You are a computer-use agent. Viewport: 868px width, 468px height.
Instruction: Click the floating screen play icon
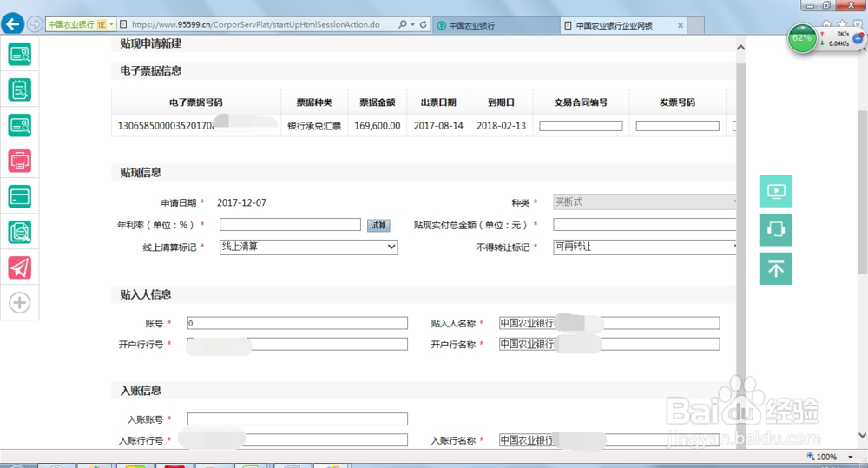(x=775, y=191)
